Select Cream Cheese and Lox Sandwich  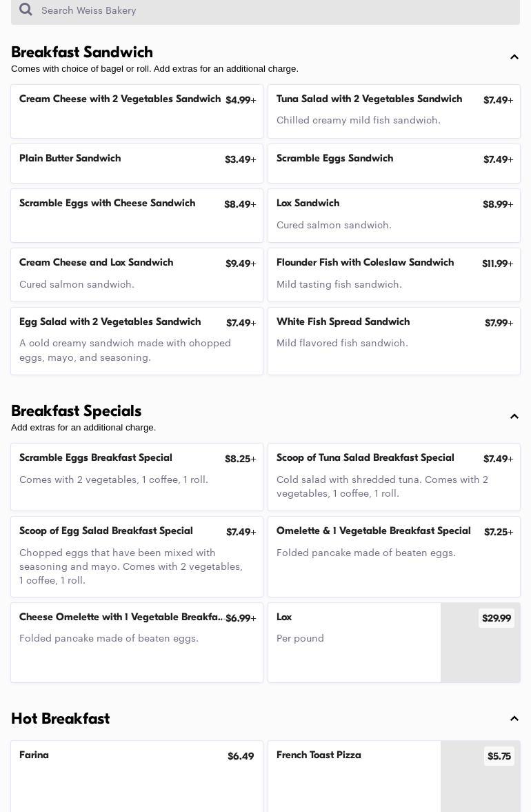click(x=137, y=275)
